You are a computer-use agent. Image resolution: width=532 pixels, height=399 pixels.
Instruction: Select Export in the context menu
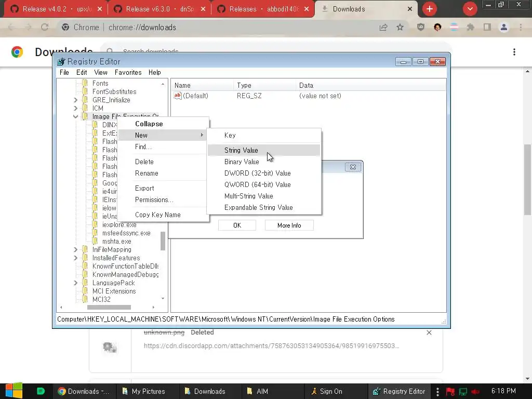coord(163,188)
